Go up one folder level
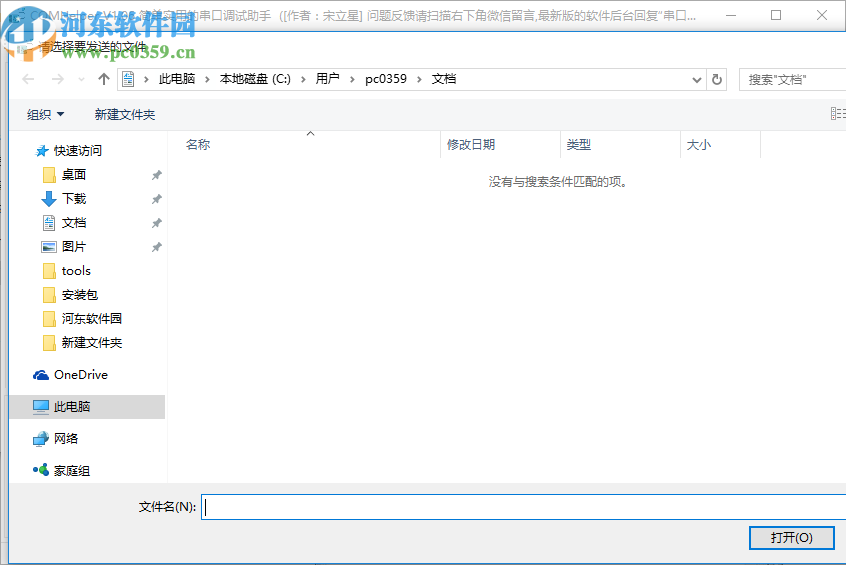 pos(104,79)
